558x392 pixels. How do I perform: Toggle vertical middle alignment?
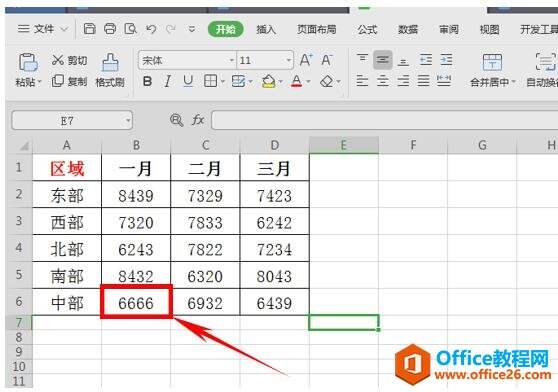[383, 60]
